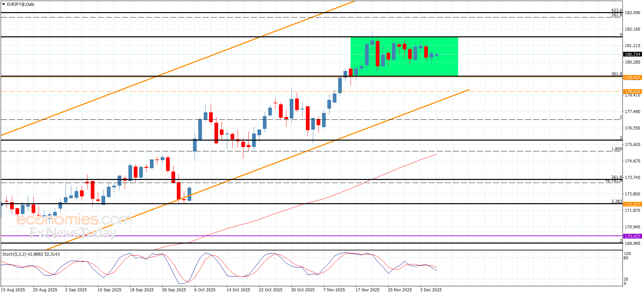Click the 3 Dec 2025 date label
Screen dimensions: 644x294
click(x=431, y=290)
